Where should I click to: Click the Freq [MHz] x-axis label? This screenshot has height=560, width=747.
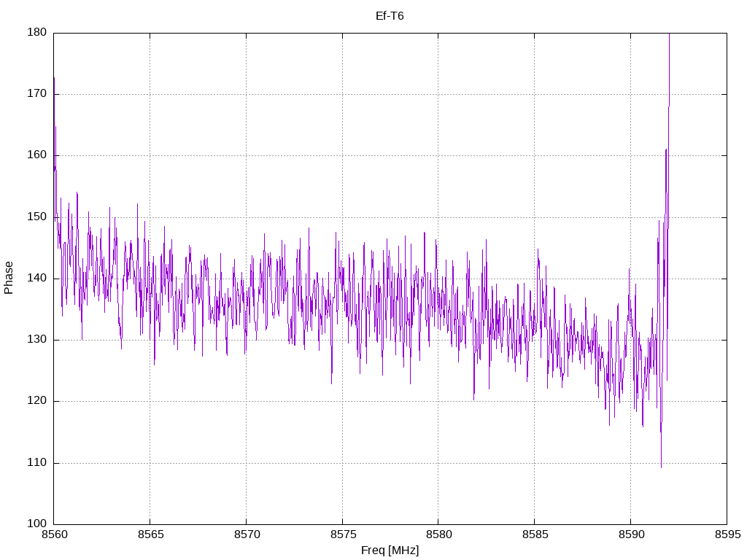(390, 550)
